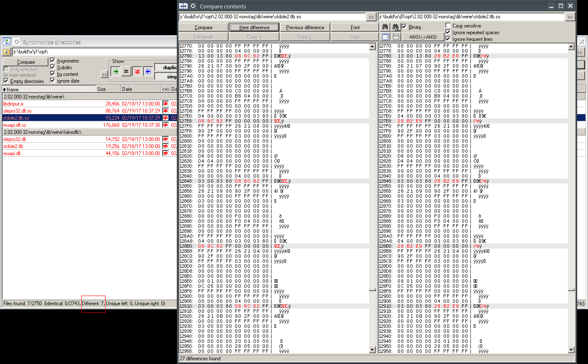Toggle the show equal files icon
588x364 pixels.
click(x=126, y=71)
